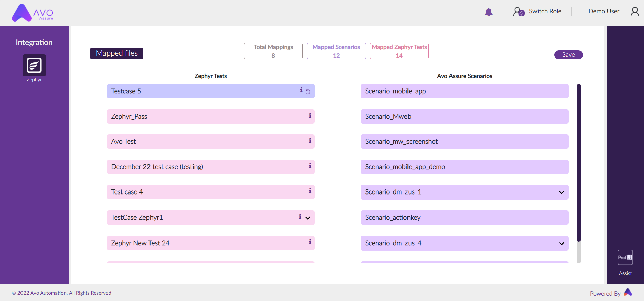Show info for Avo Test
Image resolution: width=644 pixels, height=301 pixels.
310,140
